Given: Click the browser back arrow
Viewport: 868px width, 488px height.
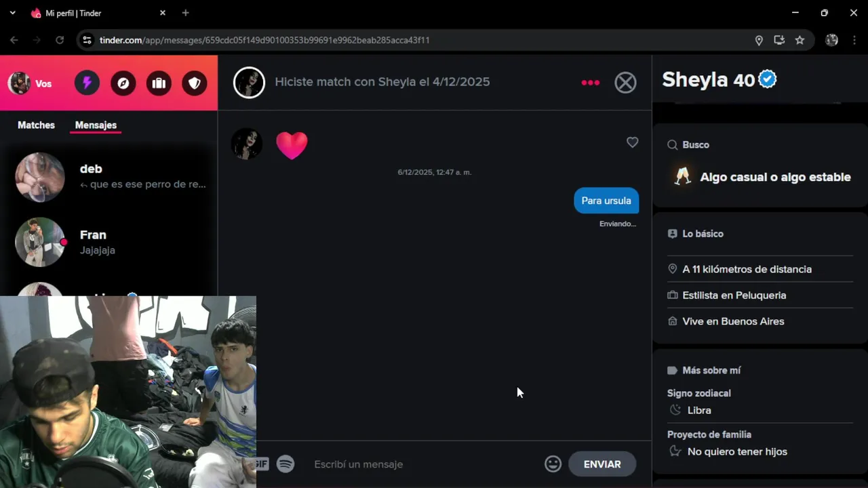Looking at the screenshot, I should coord(14,40).
